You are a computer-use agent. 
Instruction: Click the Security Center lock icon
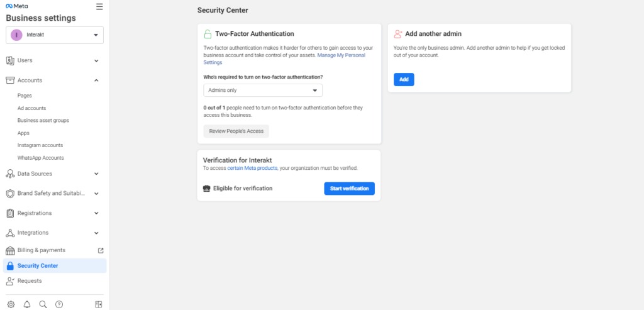pos(10,265)
